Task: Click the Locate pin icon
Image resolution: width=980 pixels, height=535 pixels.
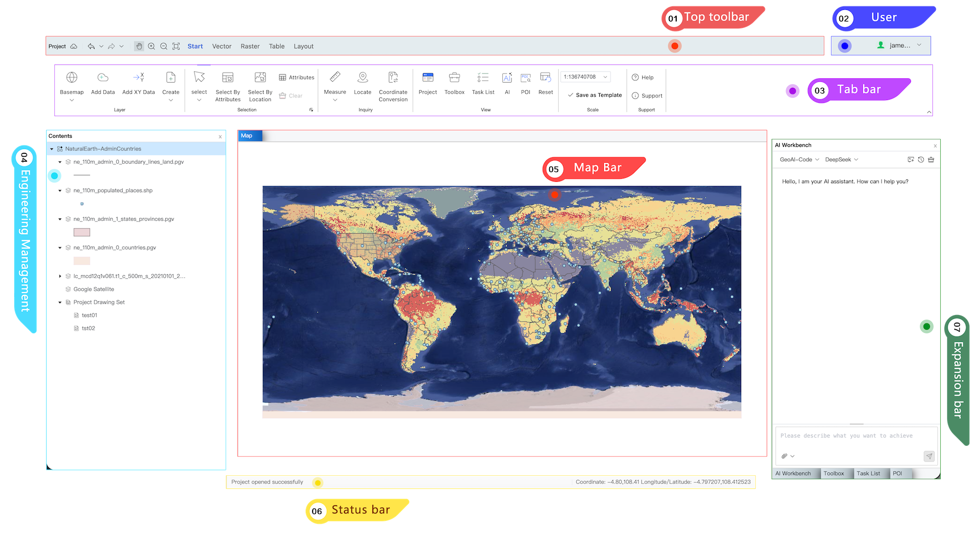Action: click(363, 77)
